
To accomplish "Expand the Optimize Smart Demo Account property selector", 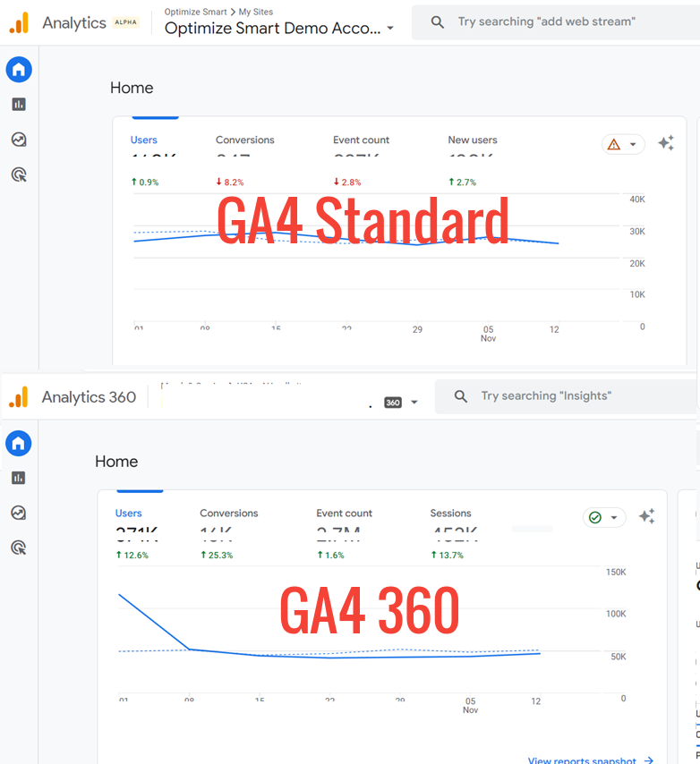I will (390, 29).
